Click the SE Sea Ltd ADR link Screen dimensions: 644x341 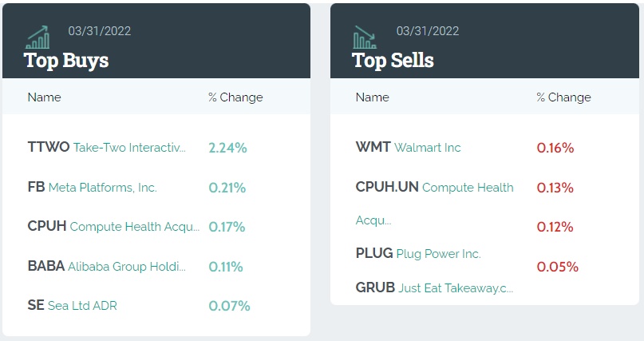[72, 306]
